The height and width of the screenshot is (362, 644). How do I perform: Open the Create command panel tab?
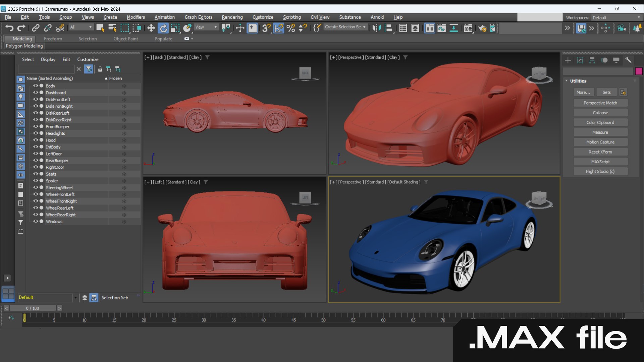coord(568,60)
